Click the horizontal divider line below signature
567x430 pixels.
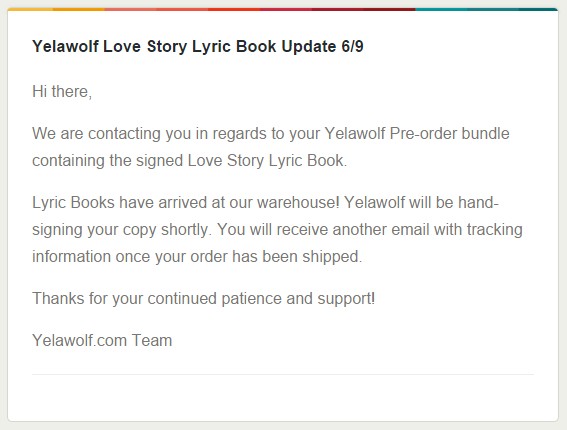click(x=283, y=375)
